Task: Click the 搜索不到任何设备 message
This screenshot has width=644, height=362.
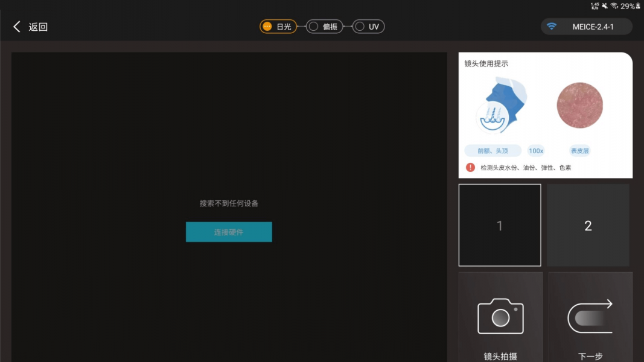Action: (x=229, y=203)
